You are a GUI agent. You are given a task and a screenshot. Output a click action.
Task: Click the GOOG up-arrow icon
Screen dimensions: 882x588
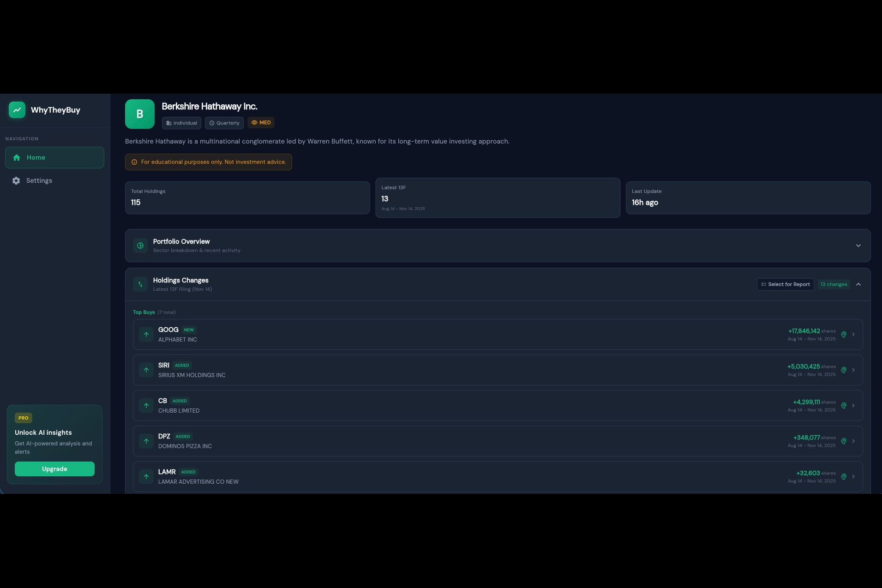pos(146,335)
